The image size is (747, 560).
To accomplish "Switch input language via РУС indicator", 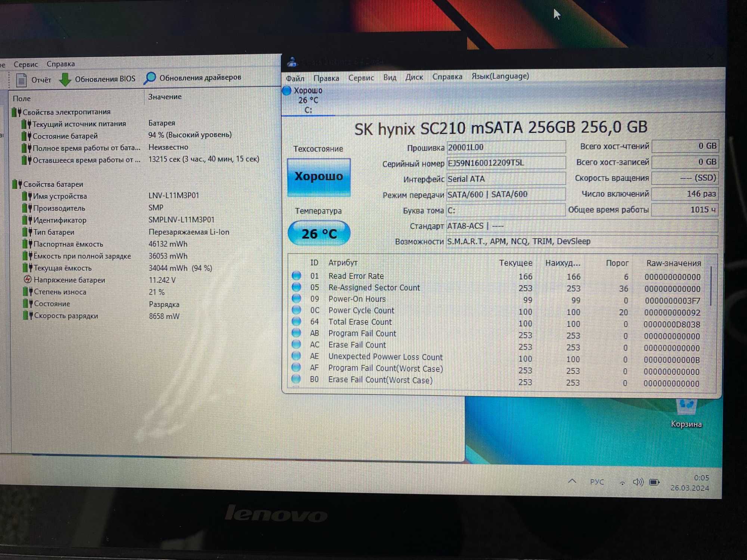I will point(597,482).
